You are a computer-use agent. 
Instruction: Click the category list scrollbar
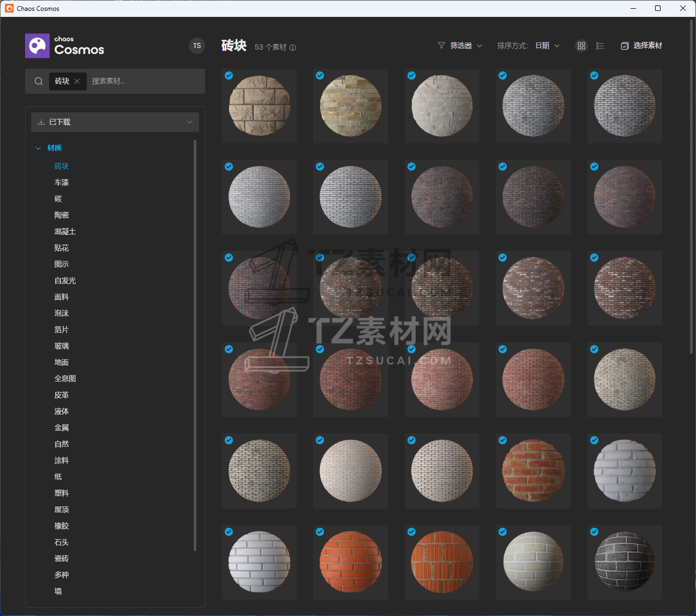click(195, 346)
